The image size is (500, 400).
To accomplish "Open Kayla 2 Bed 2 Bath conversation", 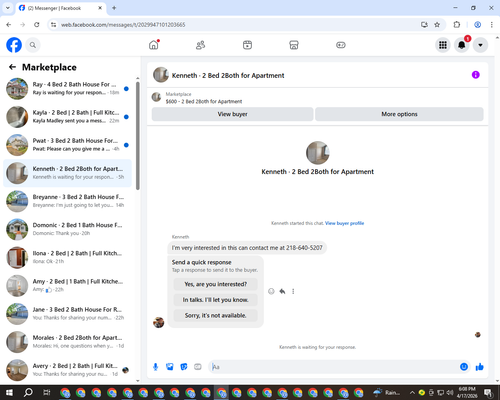I will [67, 117].
